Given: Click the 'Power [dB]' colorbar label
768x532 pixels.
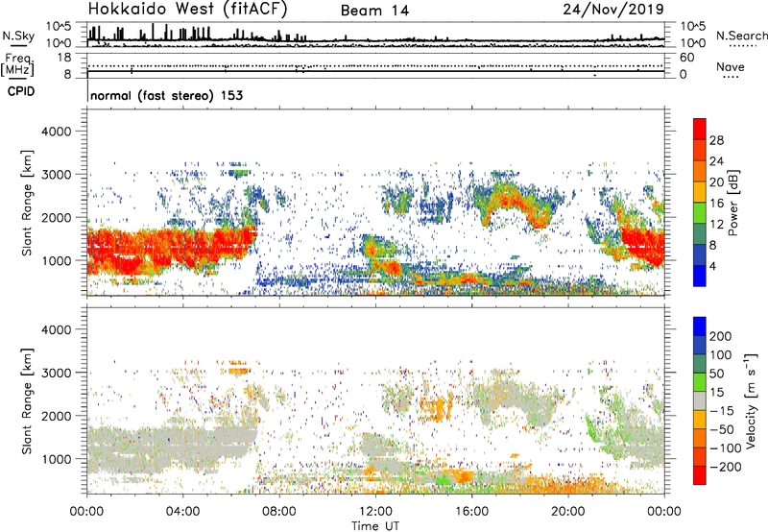Looking at the screenshot, I should pyautogui.click(x=732, y=203).
